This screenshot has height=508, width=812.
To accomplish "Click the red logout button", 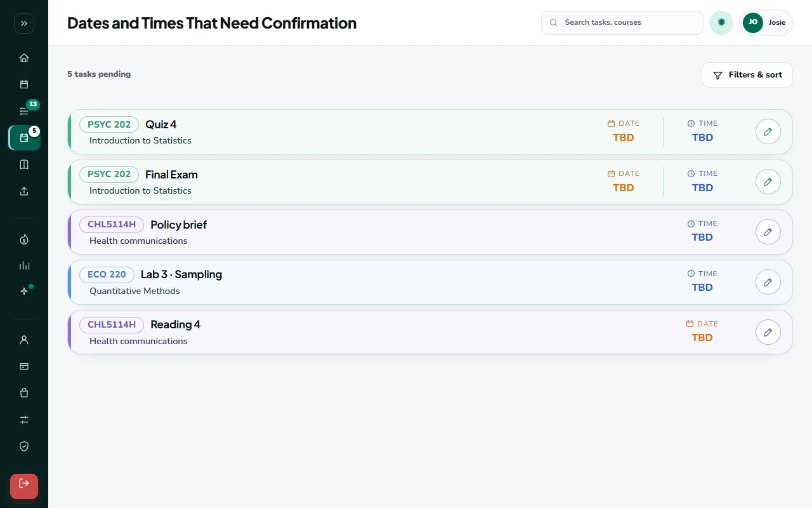I will click(24, 486).
